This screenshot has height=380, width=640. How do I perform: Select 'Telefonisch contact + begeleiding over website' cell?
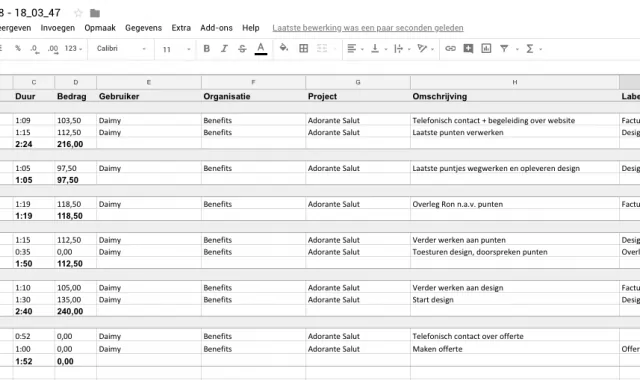[x=515, y=120]
